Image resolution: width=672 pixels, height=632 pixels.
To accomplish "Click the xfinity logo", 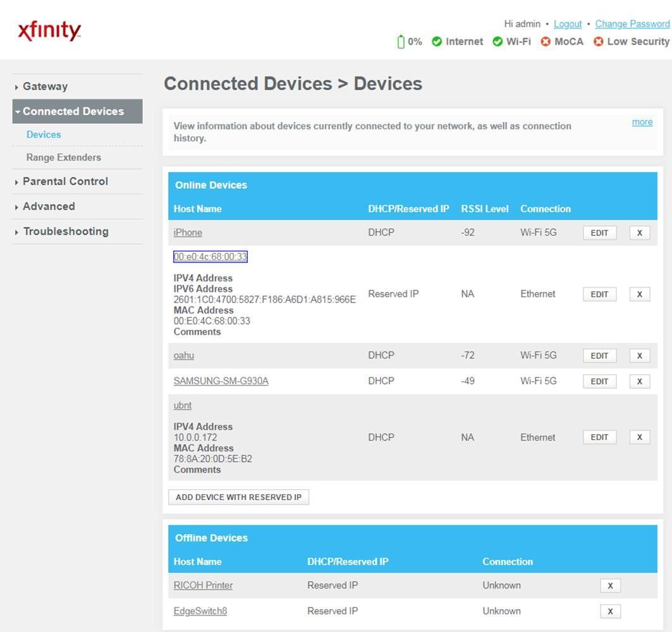I will tap(49, 31).
